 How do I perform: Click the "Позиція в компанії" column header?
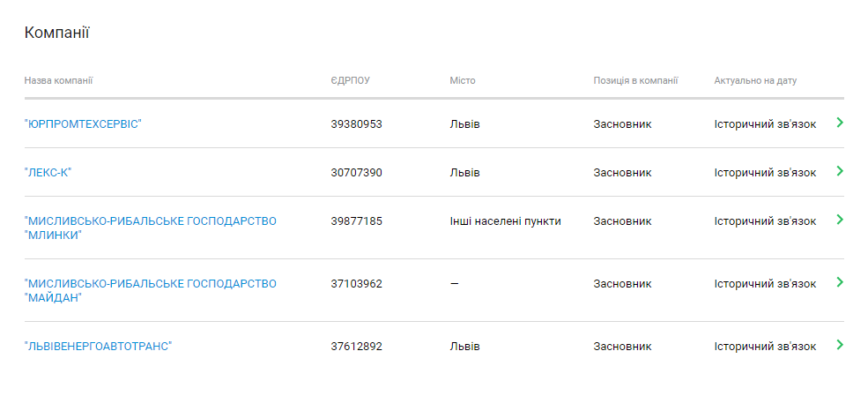click(x=635, y=81)
